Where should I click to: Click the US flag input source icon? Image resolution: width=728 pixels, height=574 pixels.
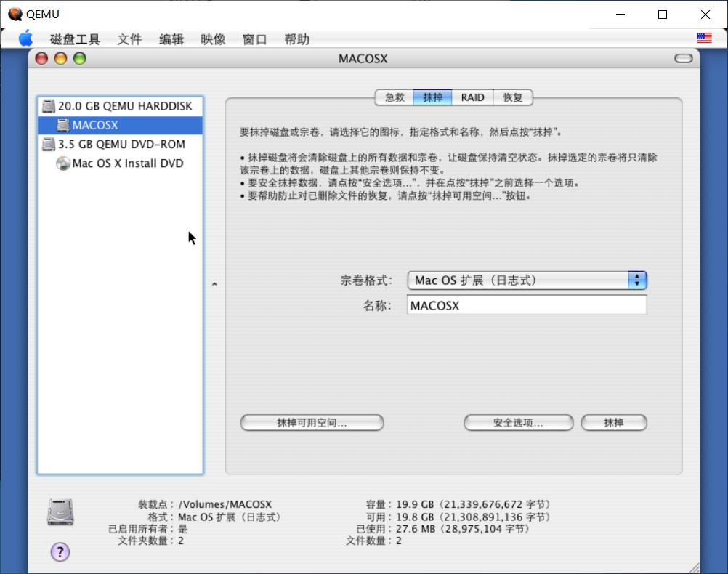click(703, 38)
